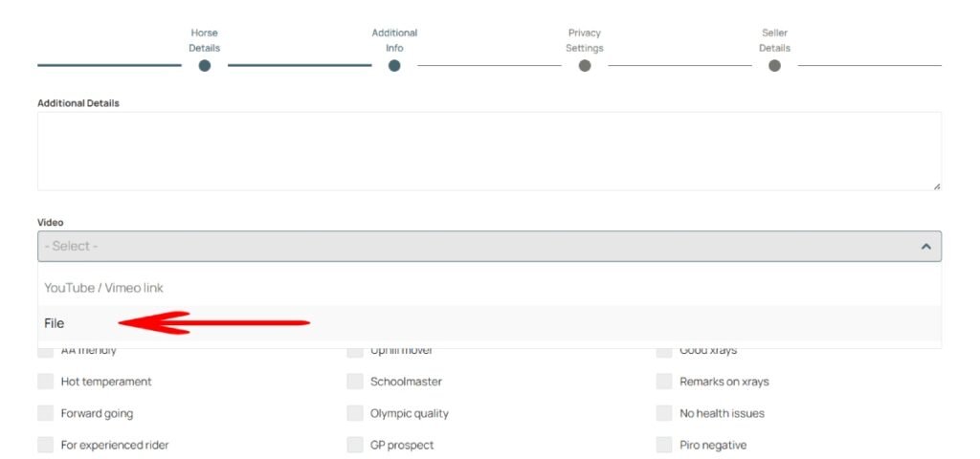Check the For experienced rider box
The width and height of the screenshot is (980, 459).
[x=45, y=445]
